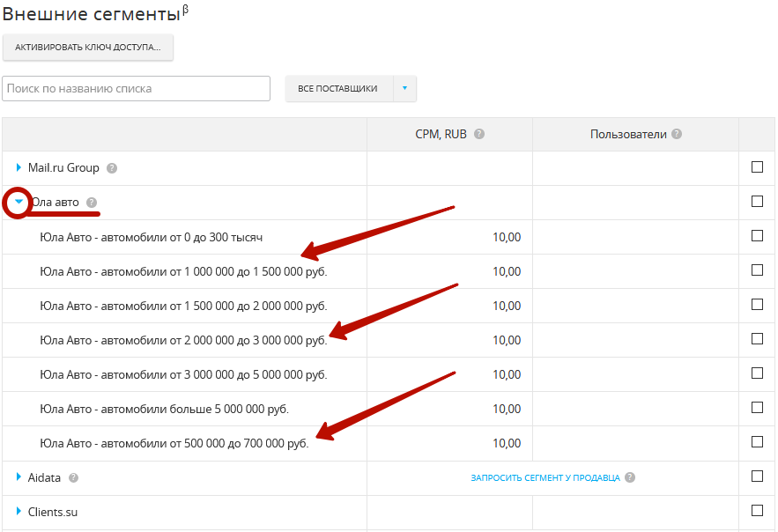This screenshot has height=532, width=778.
Task: Select checkbox for 1 000 000 до 1 500 000 руб.
Action: click(757, 270)
